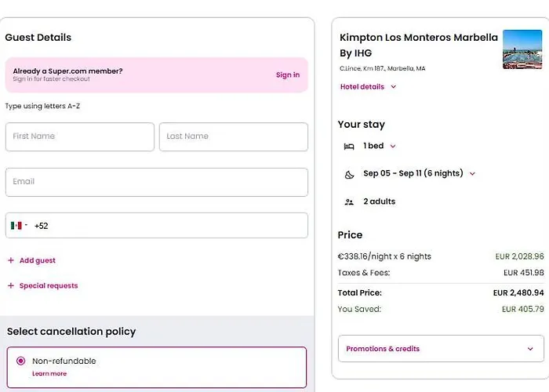Click the chevron after 6 nights
Screen dimensions: 549x392
472,173
